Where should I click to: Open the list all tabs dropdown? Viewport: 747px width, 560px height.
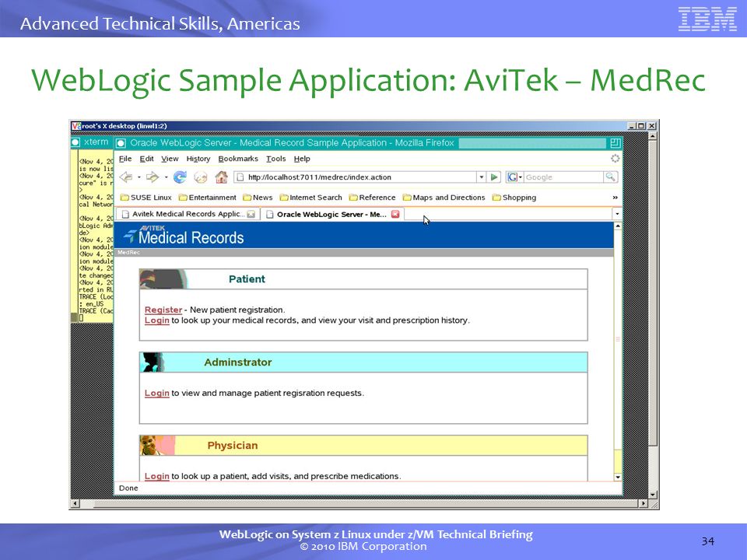617,214
